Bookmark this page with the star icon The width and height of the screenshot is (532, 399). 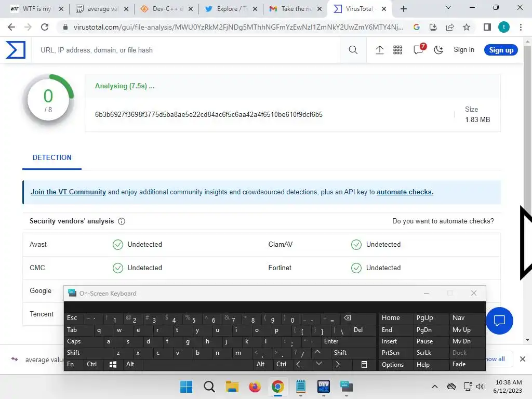point(467,27)
